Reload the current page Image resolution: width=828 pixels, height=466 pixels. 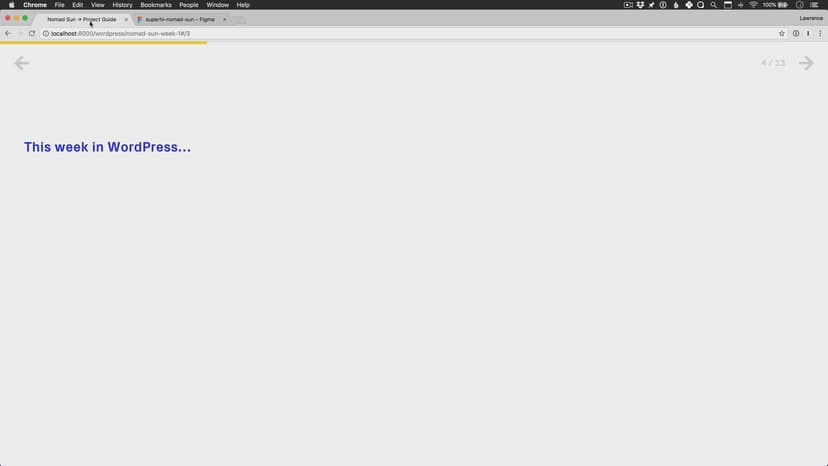pyautogui.click(x=32, y=33)
